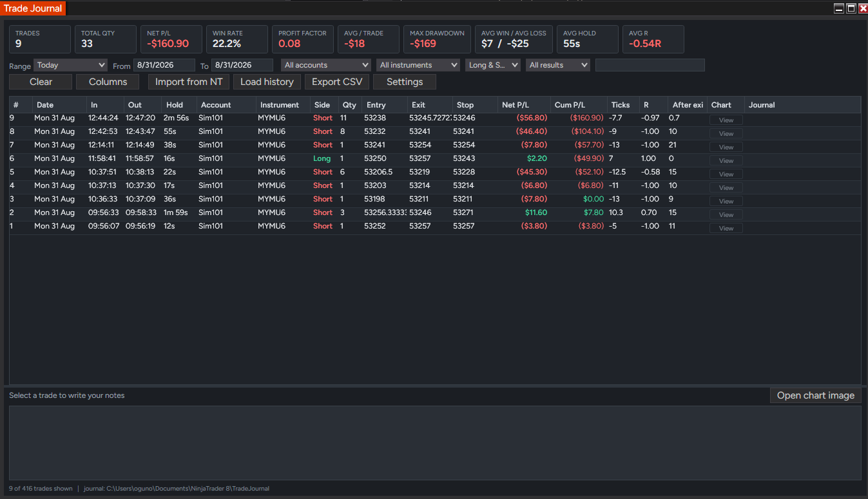Select net P/L value ($56.80)
This screenshot has width=868, height=499.
pyautogui.click(x=532, y=118)
